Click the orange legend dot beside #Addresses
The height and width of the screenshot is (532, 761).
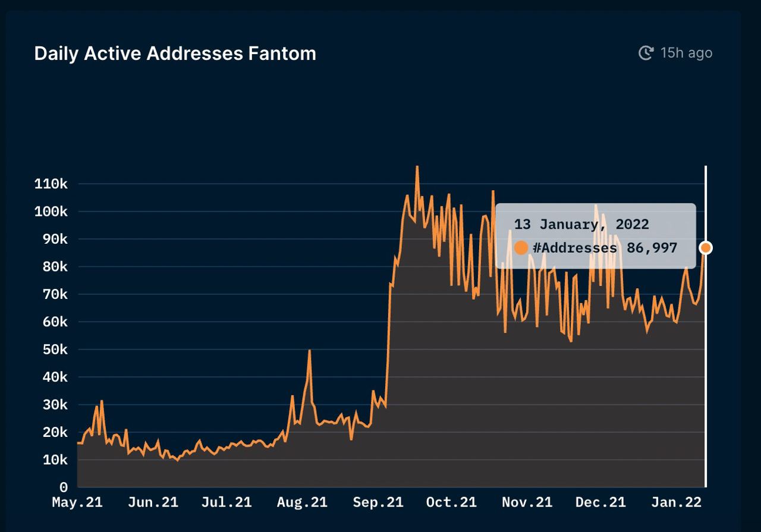(x=521, y=248)
